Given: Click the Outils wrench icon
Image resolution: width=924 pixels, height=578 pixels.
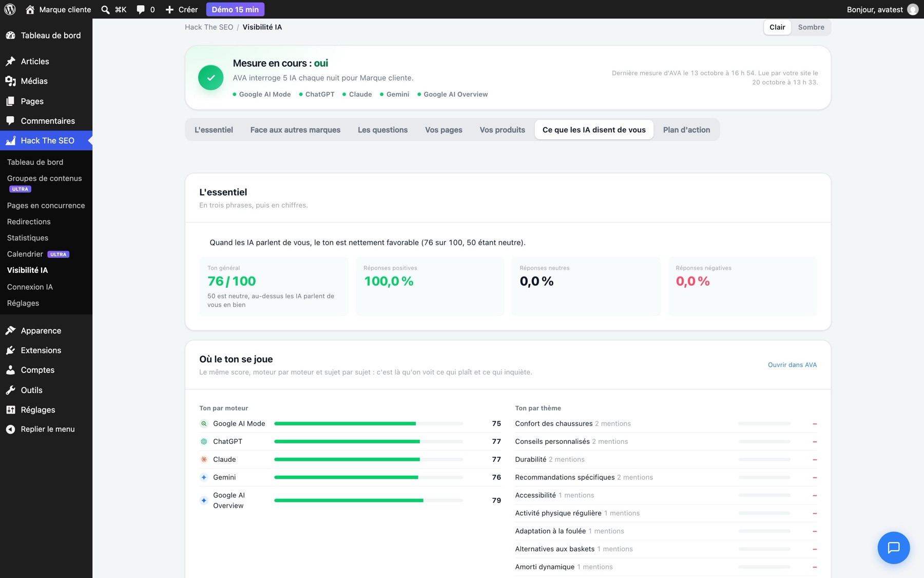Looking at the screenshot, I should point(10,390).
